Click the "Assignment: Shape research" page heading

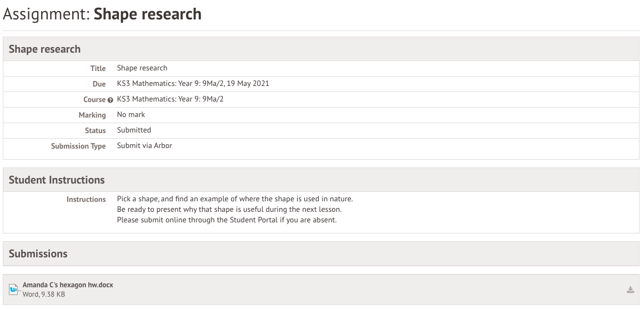click(x=102, y=14)
